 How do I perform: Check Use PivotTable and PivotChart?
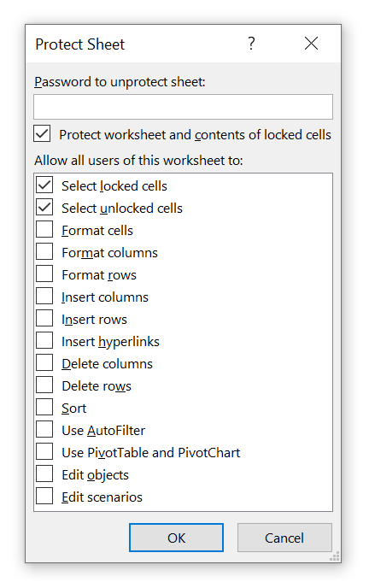[44, 451]
